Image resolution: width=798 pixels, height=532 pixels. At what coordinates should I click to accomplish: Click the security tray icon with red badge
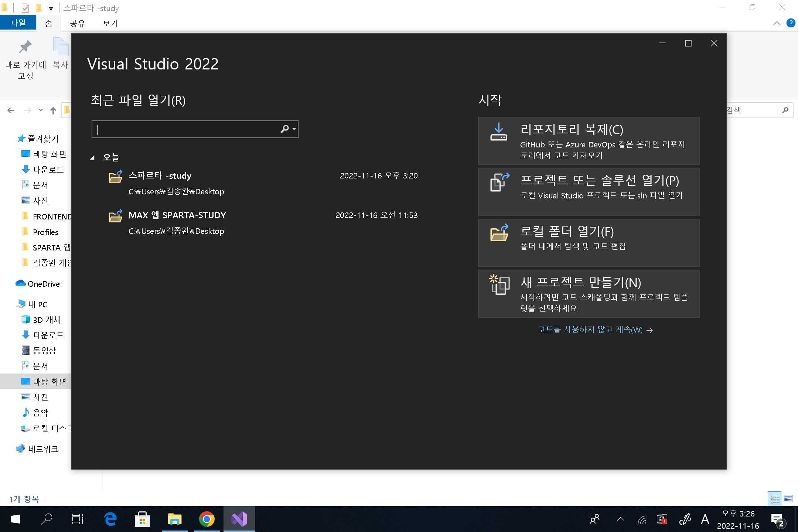point(662,519)
